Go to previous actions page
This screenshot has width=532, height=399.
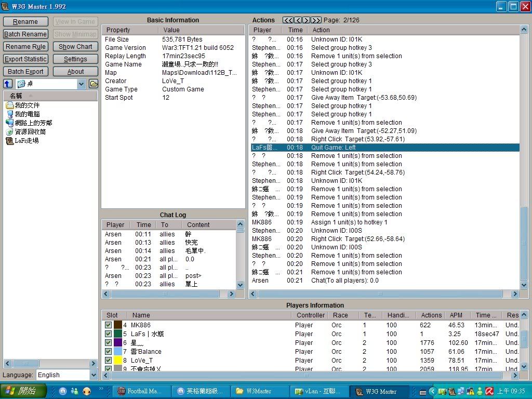pos(298,20)
